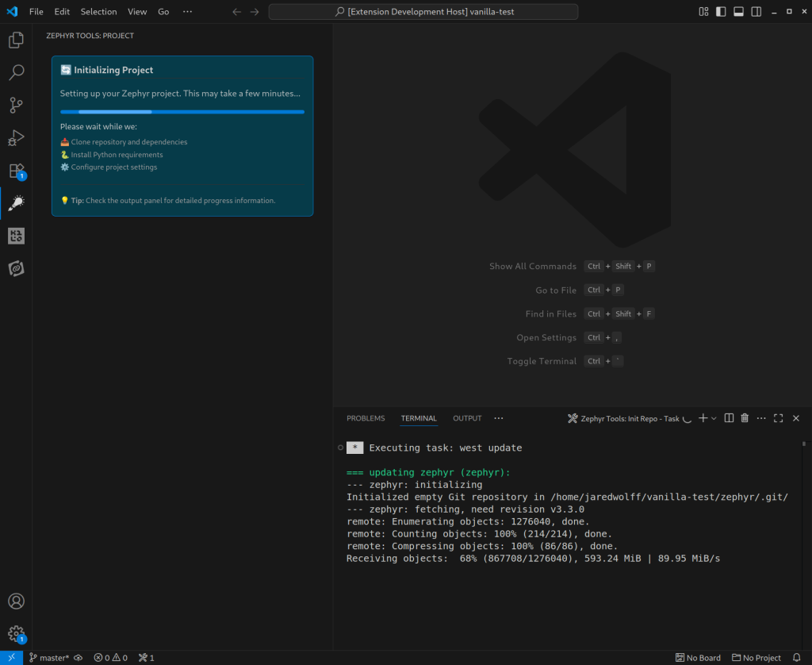
Task: Click the project initialization progress bar
Action: [182, 111]
